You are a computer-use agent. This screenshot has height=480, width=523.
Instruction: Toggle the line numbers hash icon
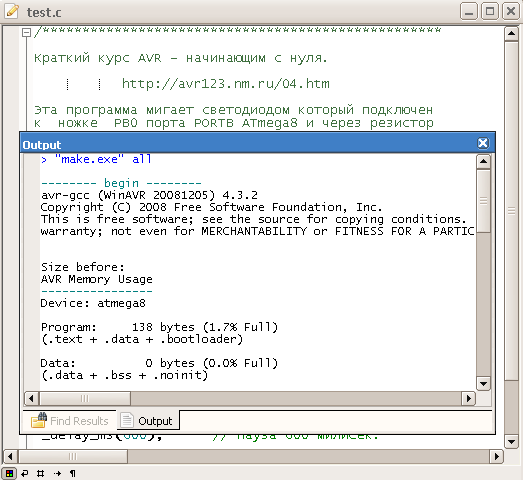[x=41, y=473]
